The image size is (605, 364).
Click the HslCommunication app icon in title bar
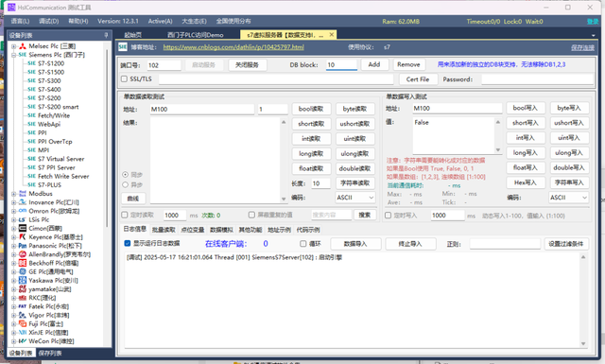point(11,8)
